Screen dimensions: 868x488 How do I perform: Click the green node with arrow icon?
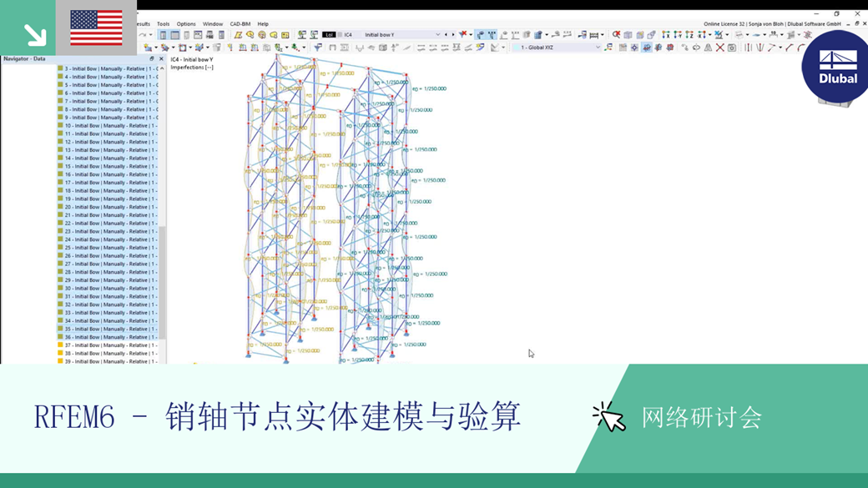(x=295, y=48)
